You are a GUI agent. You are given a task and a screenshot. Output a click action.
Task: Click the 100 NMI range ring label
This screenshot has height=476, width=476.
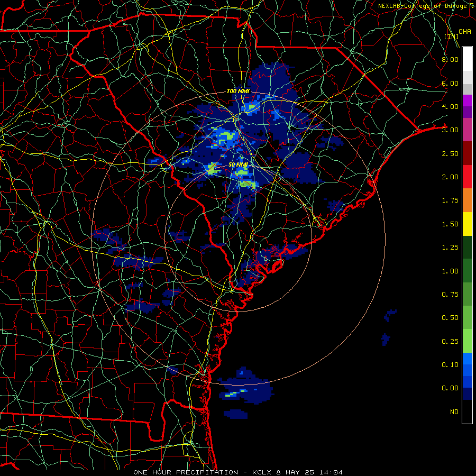[x=238, y=91]
